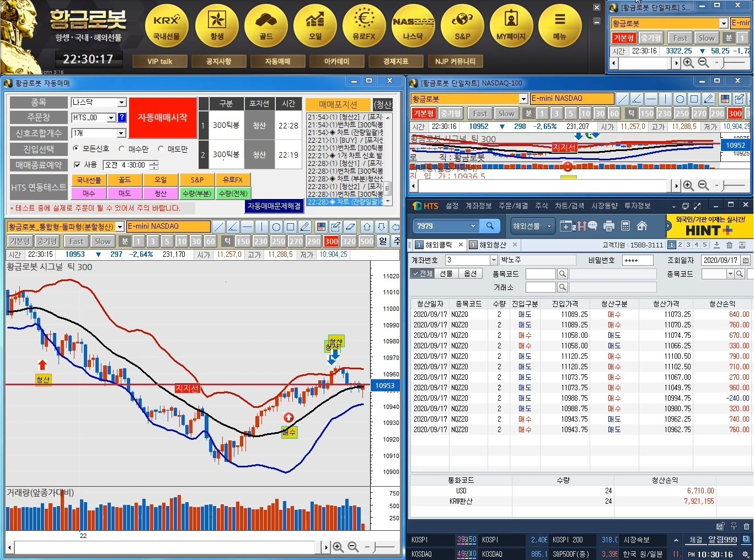Select pencil drawing tool in main chart toolbar
754x560 pixels.
coord(305,227)
